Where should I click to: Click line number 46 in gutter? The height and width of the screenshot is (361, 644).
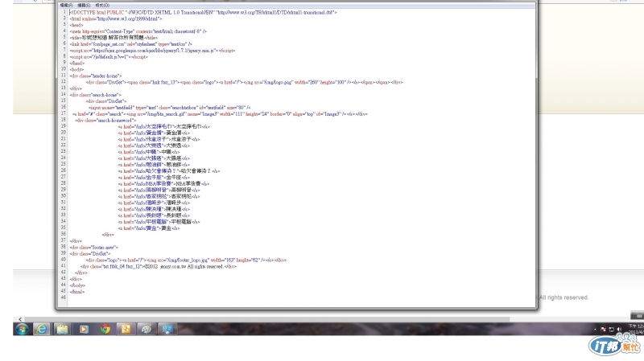pyautogui.click(x=64, y=297)
